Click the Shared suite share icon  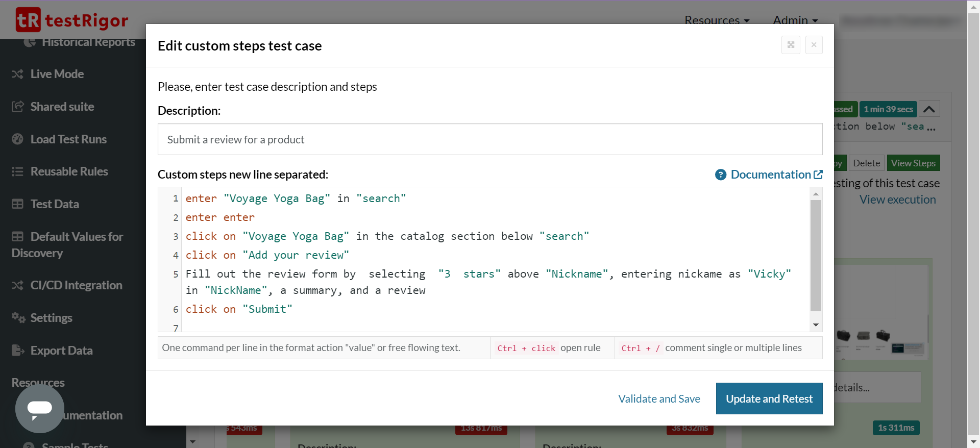click(x=17, y=107)
